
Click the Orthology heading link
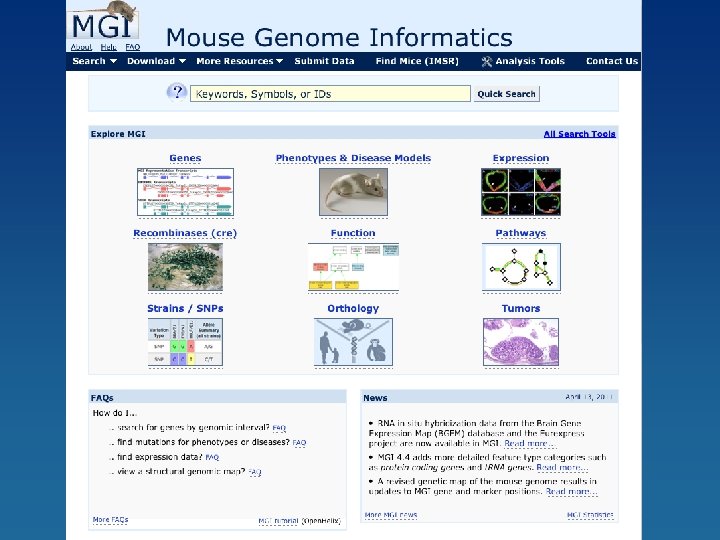click(x=353, y=308)
